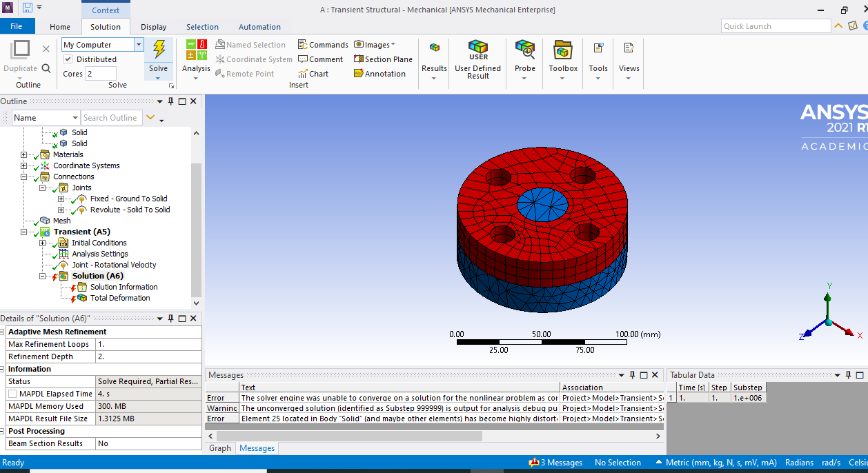Click the Find magnifier icon near Duplicate
This screenshot has width=868, height=473.
pyautogui.click(x=46, y=68)
